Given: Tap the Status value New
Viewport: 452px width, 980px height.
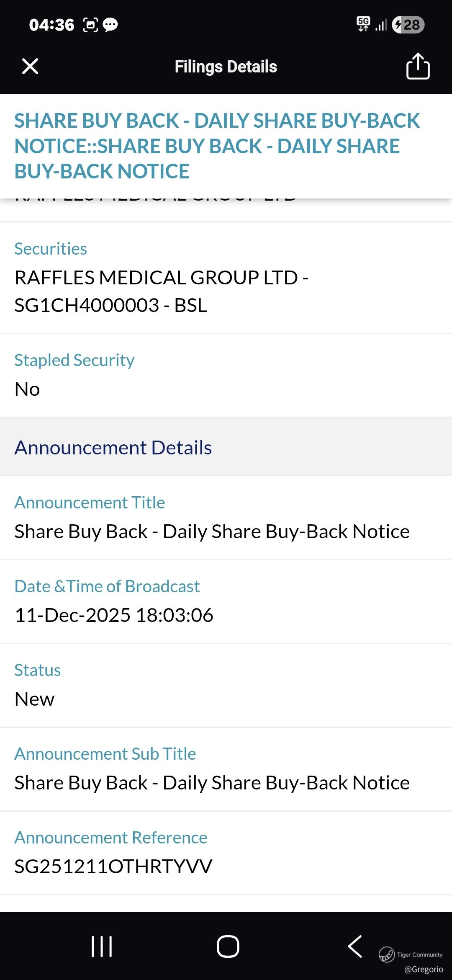Looking at the screenshot, I should pos(34,699).
